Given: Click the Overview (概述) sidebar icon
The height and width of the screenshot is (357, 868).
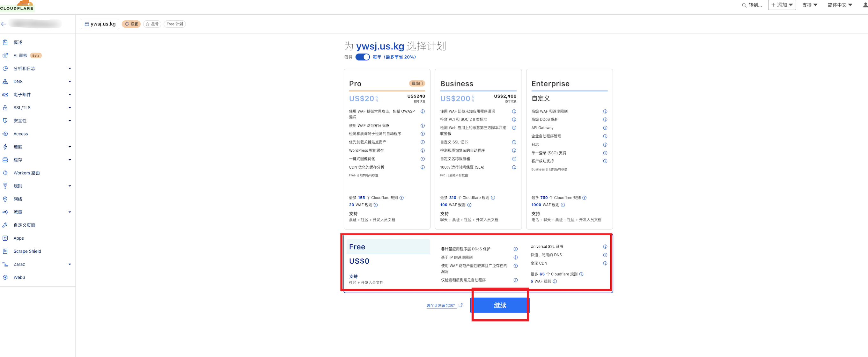Looking at the screenshot, I should [5, 42].
